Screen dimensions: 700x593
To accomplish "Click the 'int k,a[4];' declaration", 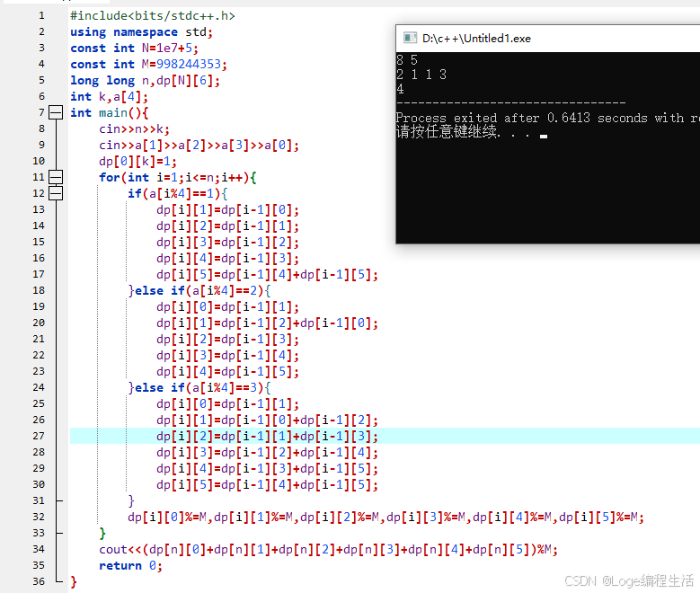I will point(109,96).
